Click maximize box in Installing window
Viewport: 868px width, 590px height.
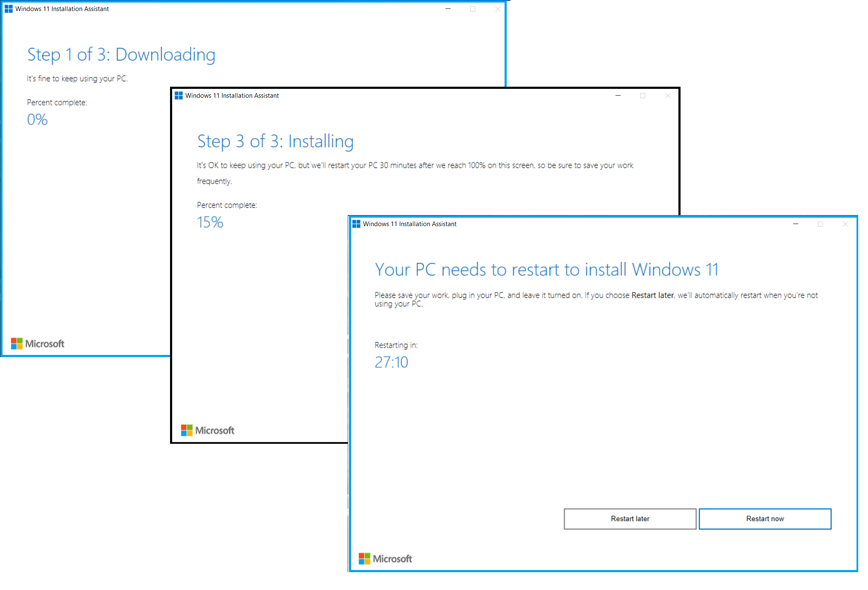click(643, 96)
